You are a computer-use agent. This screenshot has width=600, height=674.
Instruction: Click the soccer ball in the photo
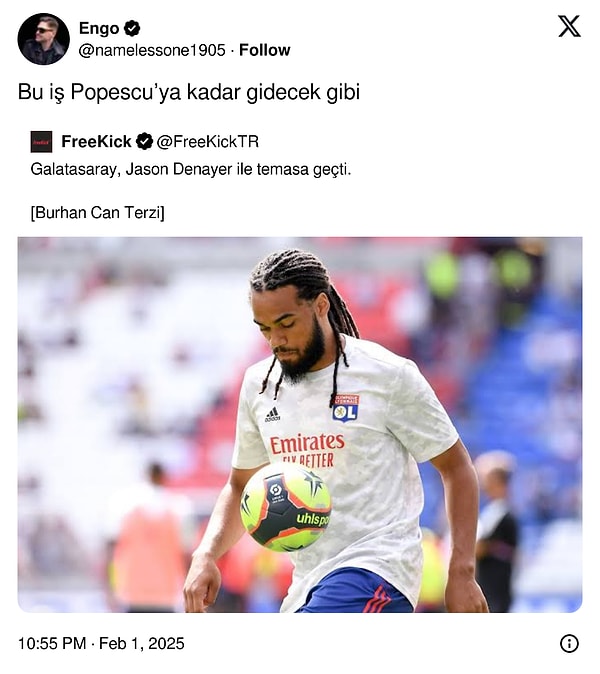[x=285, y=507]
